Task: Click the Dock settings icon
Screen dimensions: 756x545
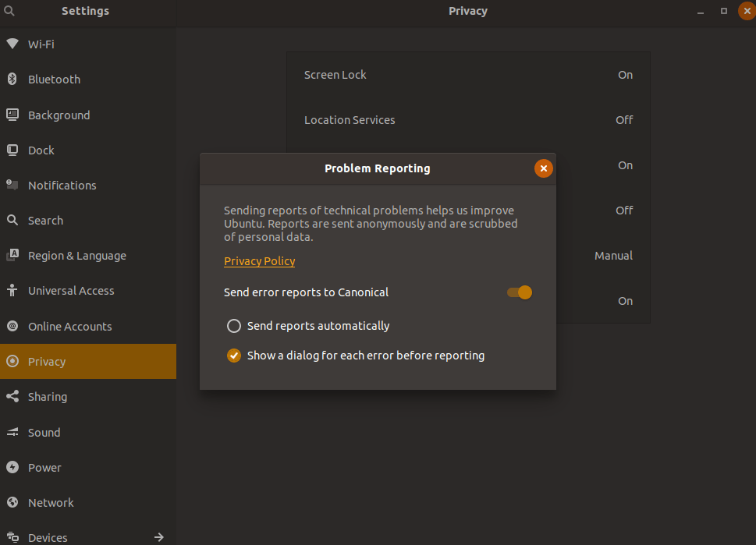Action: pyautogui.click(x=12, y=150)
